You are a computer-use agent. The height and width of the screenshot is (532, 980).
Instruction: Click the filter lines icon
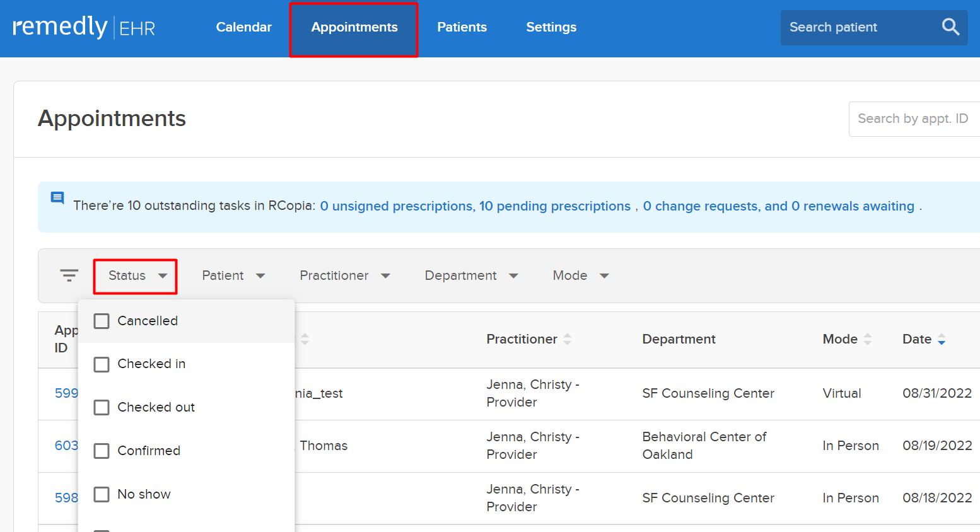pyautogui.click(x=69, y=275)
